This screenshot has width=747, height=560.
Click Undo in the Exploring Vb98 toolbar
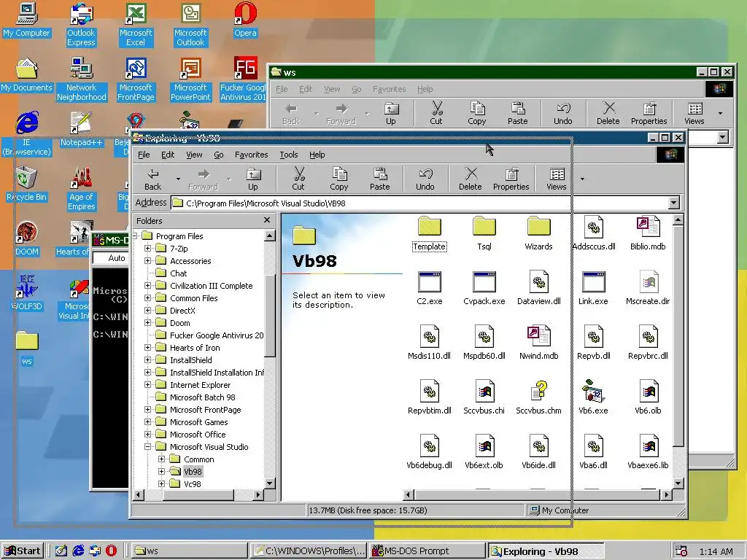[425, 179]
